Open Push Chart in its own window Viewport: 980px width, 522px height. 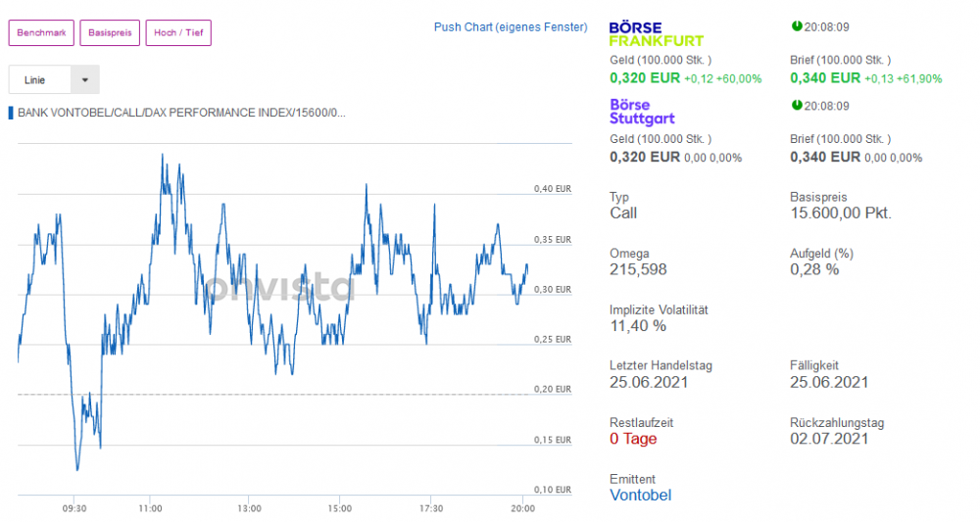511,26
